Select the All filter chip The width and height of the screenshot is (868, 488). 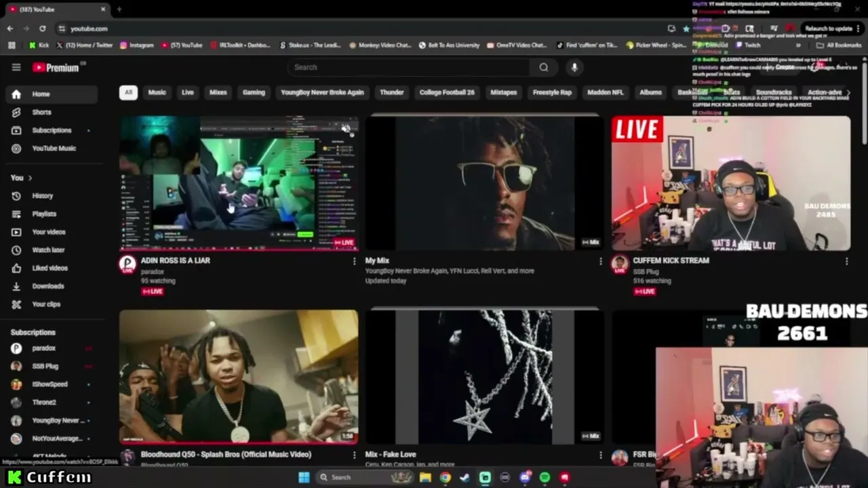(128, 92)
